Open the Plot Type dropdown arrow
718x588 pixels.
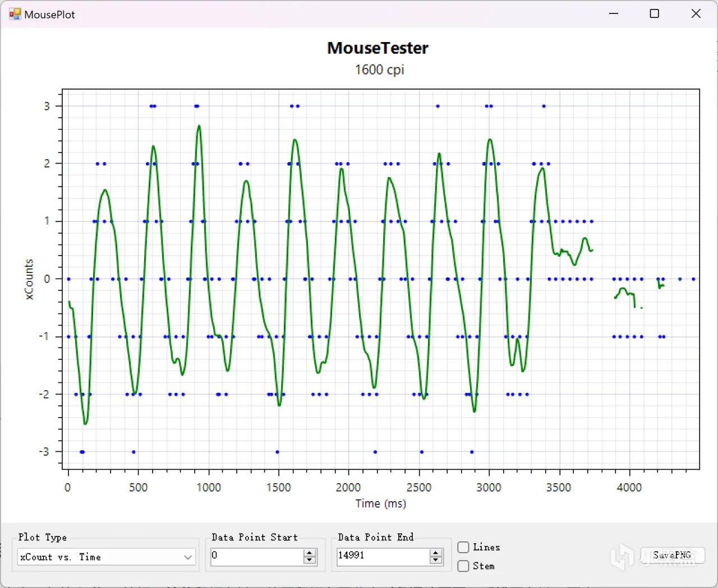coord(188,557)
